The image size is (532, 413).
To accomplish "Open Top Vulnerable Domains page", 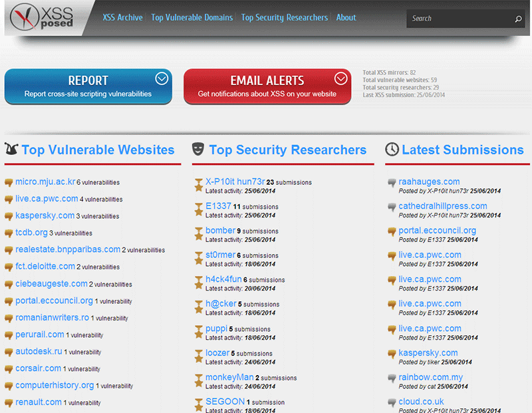I will (192, 18).
